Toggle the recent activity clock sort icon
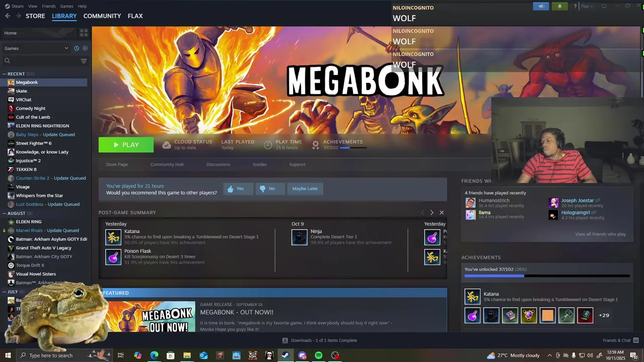 pyautogui.click(x=76, y=48)
